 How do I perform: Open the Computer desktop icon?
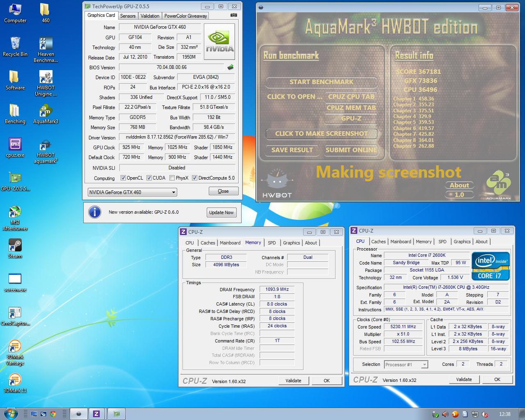pyautogui.click(x=15, y=13)
